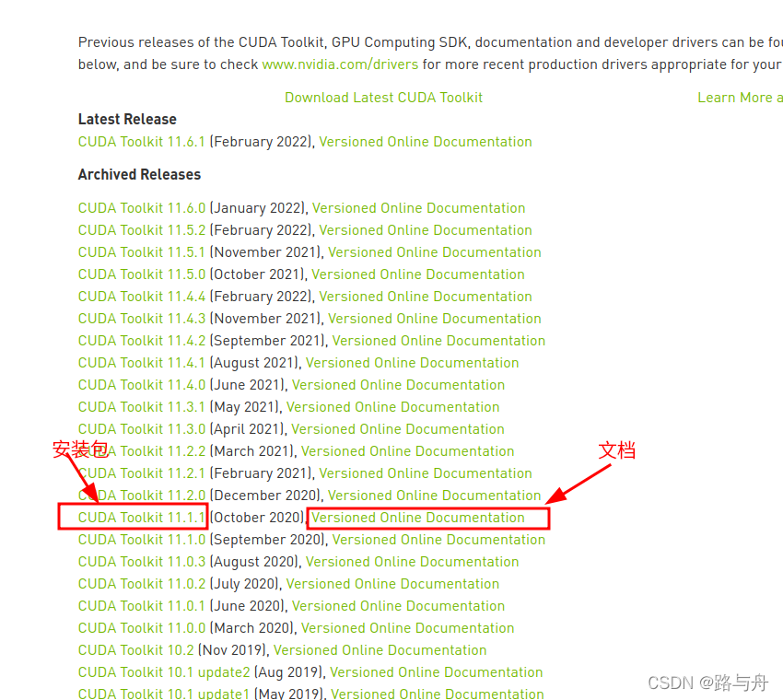Open CUDA Toolkit 11.1.1 installer link
The width and height of the screenshot is (783, 700).
[x=142, y=518]
